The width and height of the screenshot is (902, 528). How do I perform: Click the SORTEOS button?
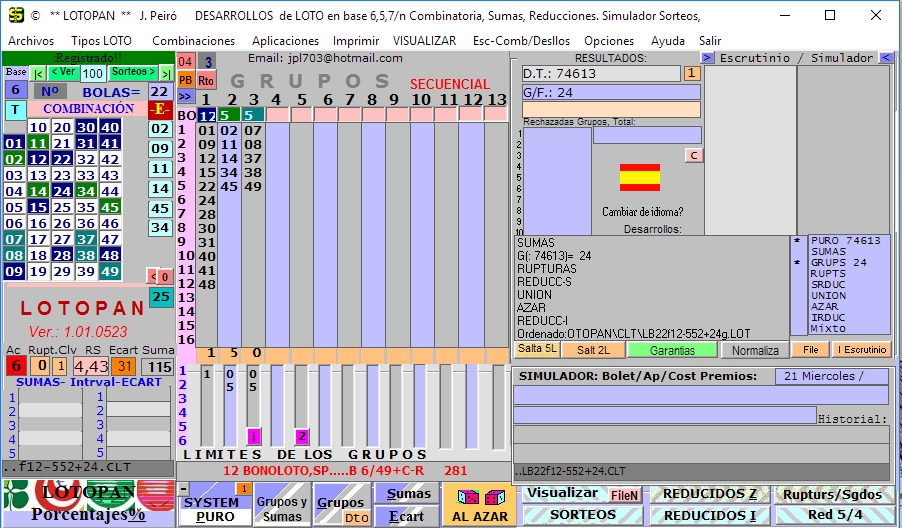583,515
